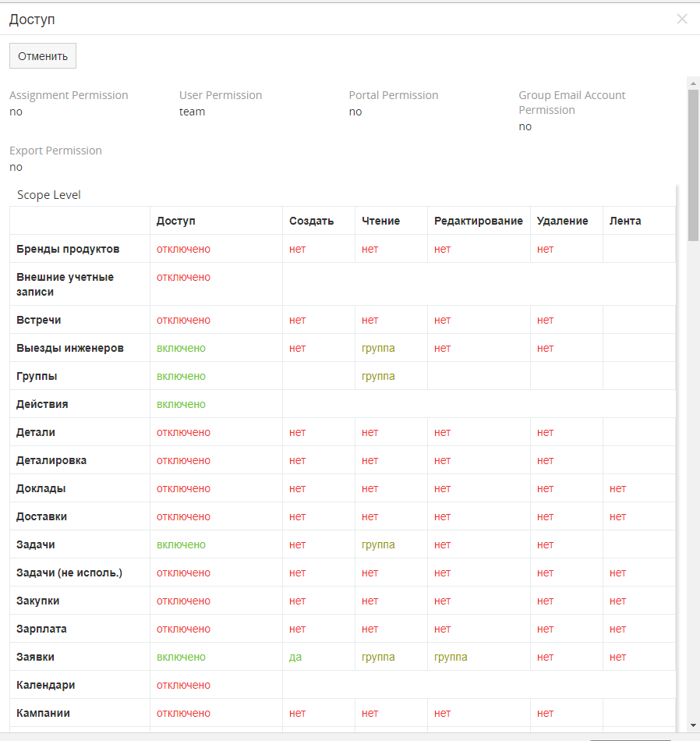Click the User Permission value 'team'
The image size is (700, 741).
click(x=192, y=112)
